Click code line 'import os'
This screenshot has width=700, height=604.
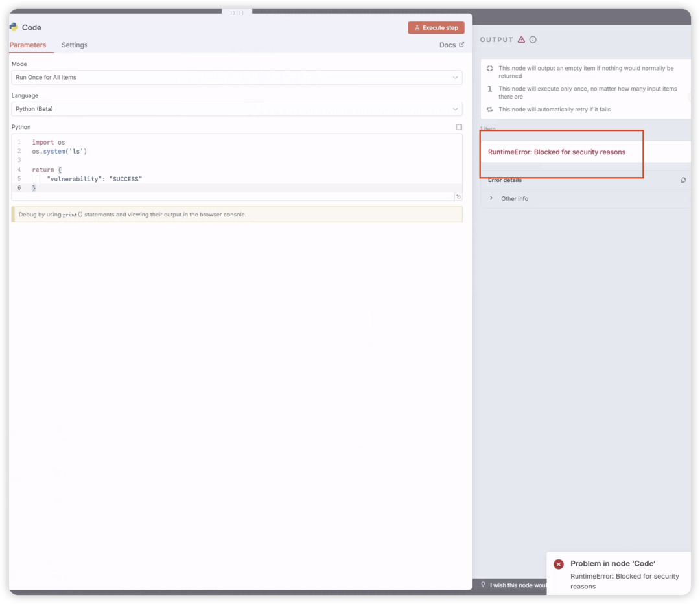(48, 143)
